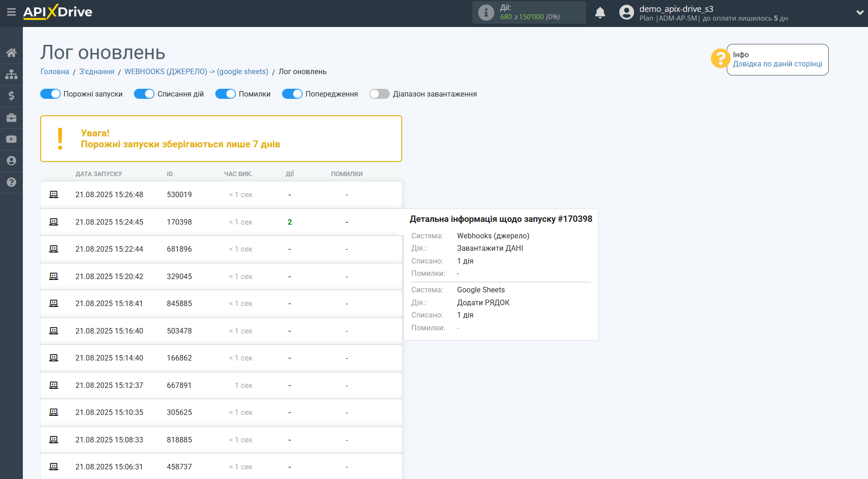Click run icon for launch 667891
Image resolution: width=868 pixels, height=479 pixels.
click(53, 385)
